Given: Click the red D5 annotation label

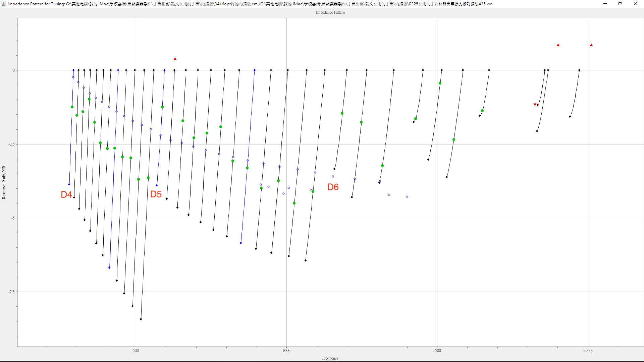Looking at the screenshot, I should tap(156, 194).
